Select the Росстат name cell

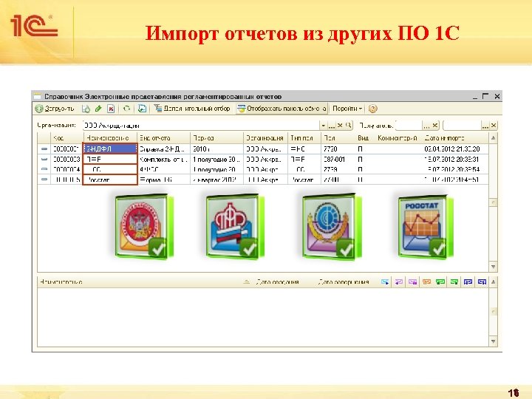[110, 179]
